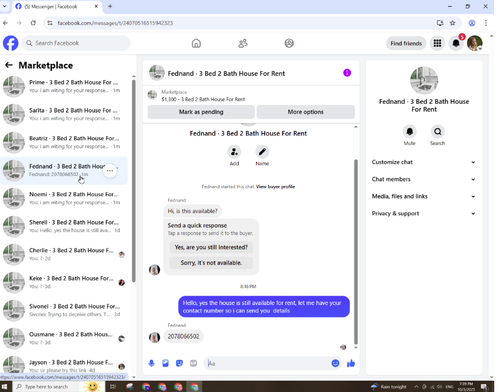Open the Beatriz conversation
The width and height of the screenshot is (500, 392).
click(63, 142)
